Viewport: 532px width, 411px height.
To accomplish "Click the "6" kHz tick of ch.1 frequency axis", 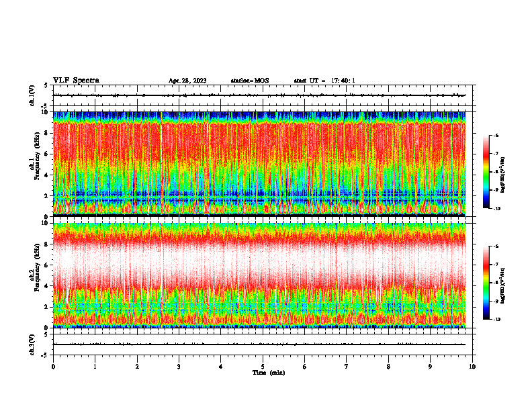I will [x=46, y=154].
